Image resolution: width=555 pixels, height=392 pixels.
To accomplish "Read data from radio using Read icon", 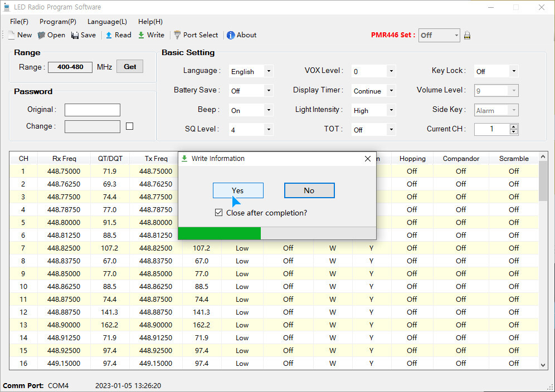I will coord(109,35).
